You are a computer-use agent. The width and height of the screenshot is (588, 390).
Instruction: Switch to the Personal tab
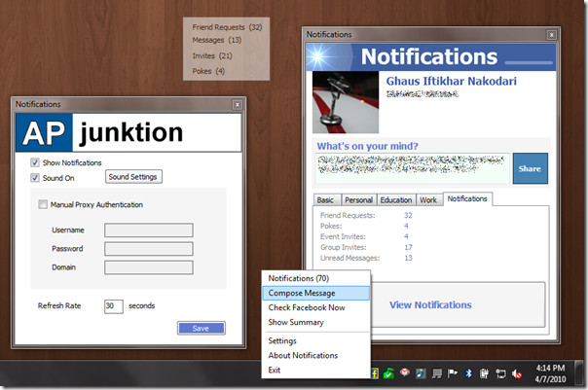pyautogui.click(x=359, y=200)
